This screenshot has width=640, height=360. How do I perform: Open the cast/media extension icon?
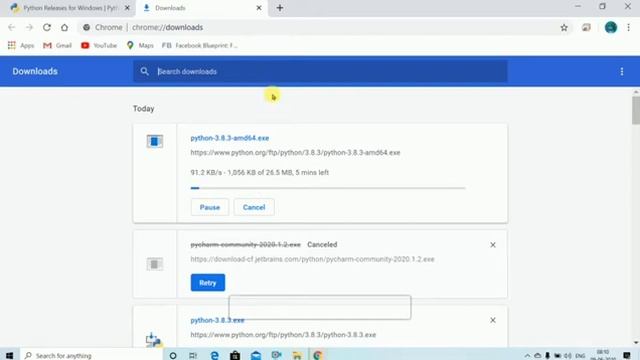point(587,27)
